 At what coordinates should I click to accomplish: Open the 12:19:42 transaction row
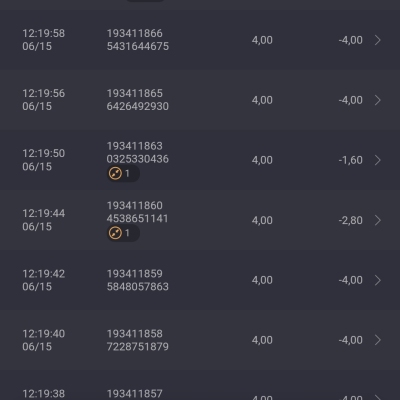200,280
